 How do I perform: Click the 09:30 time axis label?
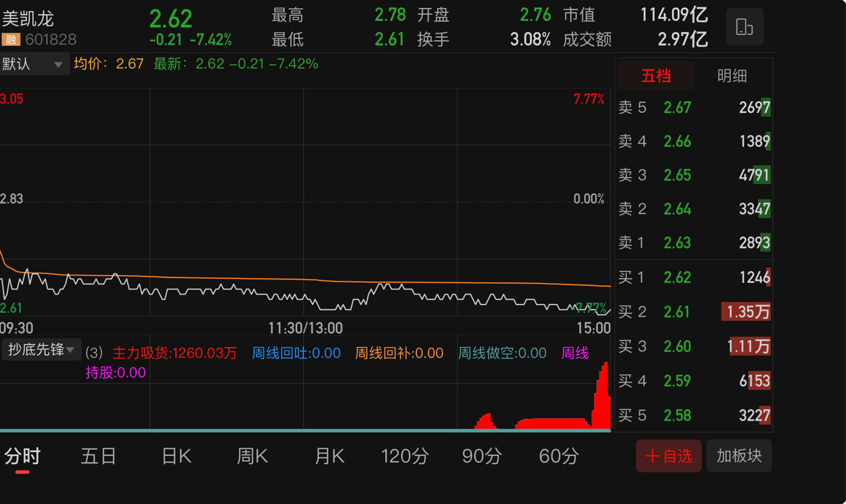point(16,327)
